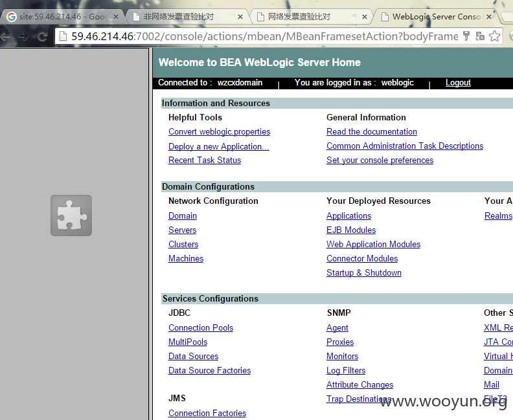This screenshot has height=420, width=513.
Task: Open the Web Application Modules link
Action: tap(373, 244)
